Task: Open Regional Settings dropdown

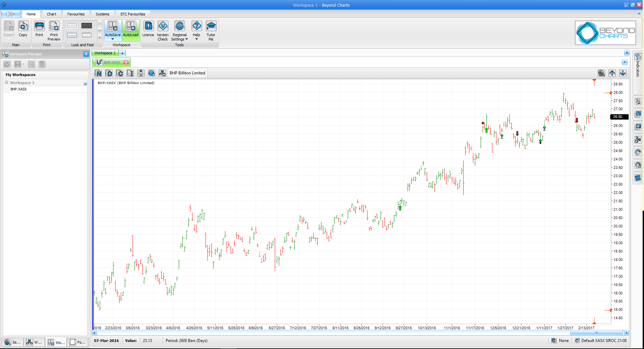Action: tap(179, 31)
